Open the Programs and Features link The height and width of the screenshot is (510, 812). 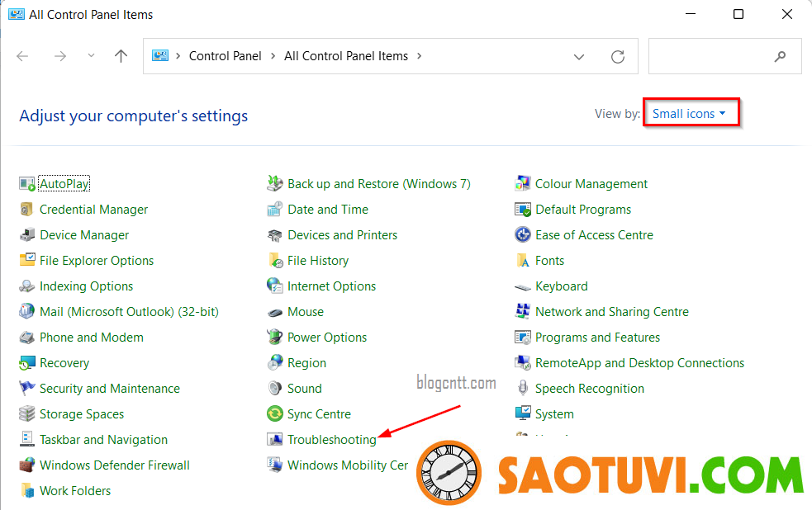[597, 338]
